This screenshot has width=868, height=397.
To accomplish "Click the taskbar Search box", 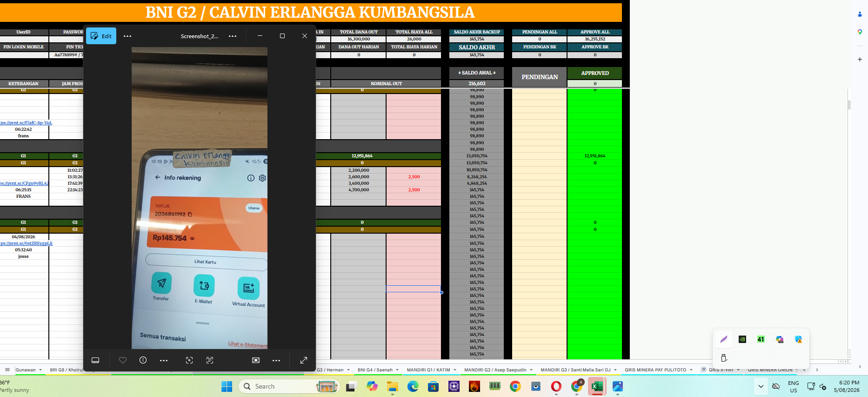I will (288, 386).
